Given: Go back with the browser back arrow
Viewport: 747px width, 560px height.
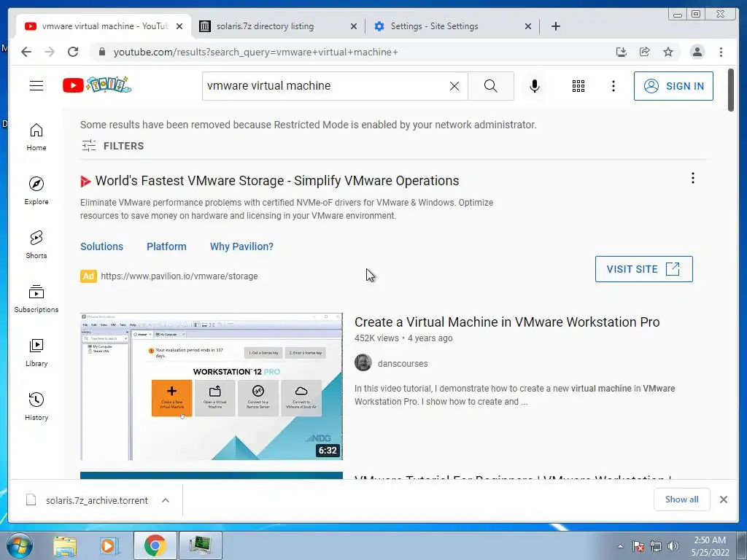Looking at the screenshot, I should pos(26,52).
